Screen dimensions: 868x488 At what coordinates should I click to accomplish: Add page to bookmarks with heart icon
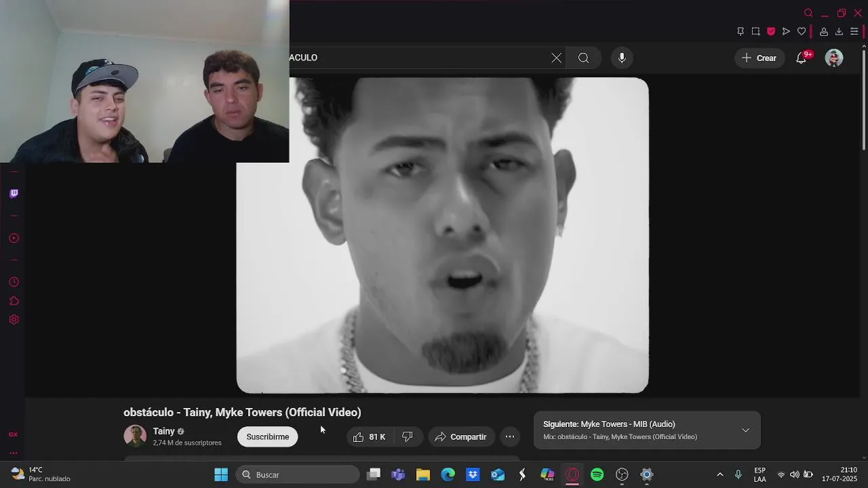point(802,31)
